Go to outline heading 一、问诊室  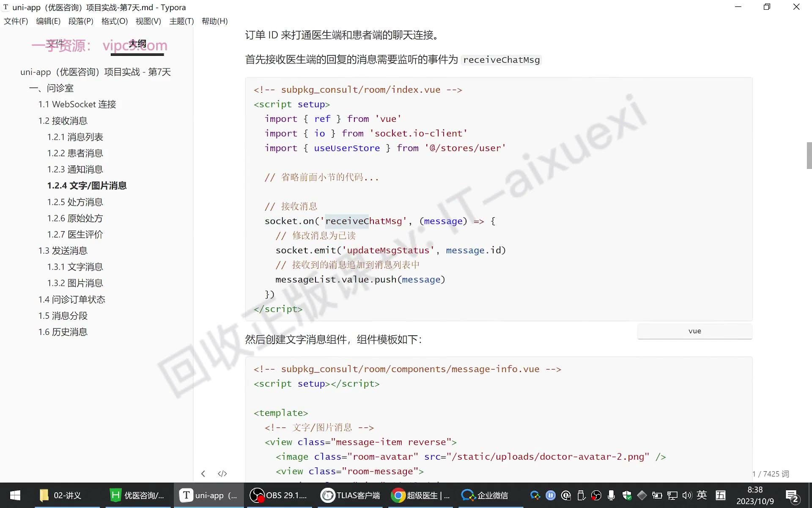[x=51, y=88]
